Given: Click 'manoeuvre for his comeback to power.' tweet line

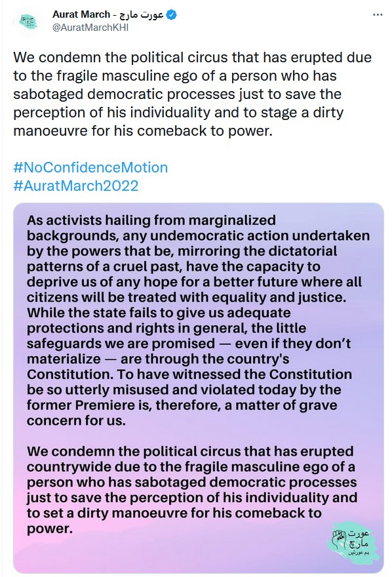Looking at the screenshot, I should coord(143,131).
